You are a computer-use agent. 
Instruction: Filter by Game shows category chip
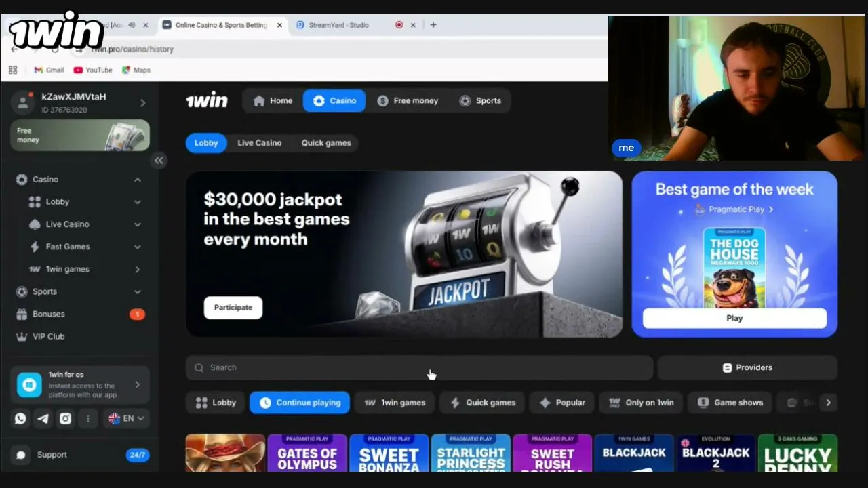click(730, 403)
